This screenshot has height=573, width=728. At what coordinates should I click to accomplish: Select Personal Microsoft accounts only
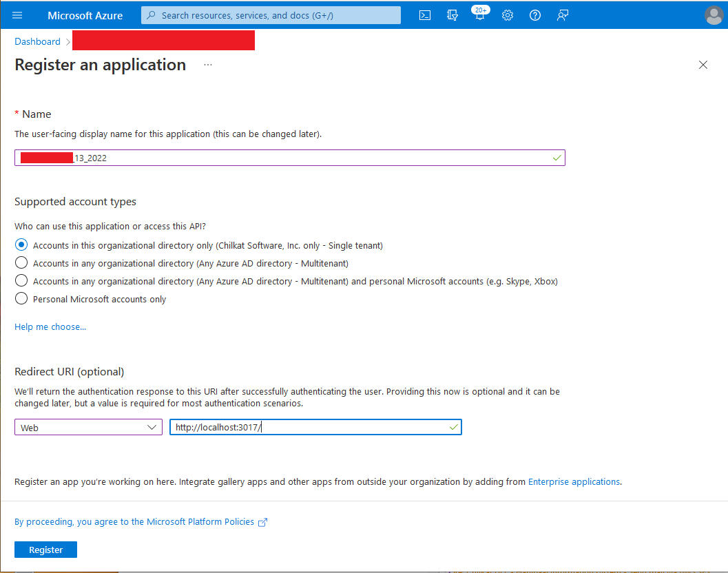point(21,299)
